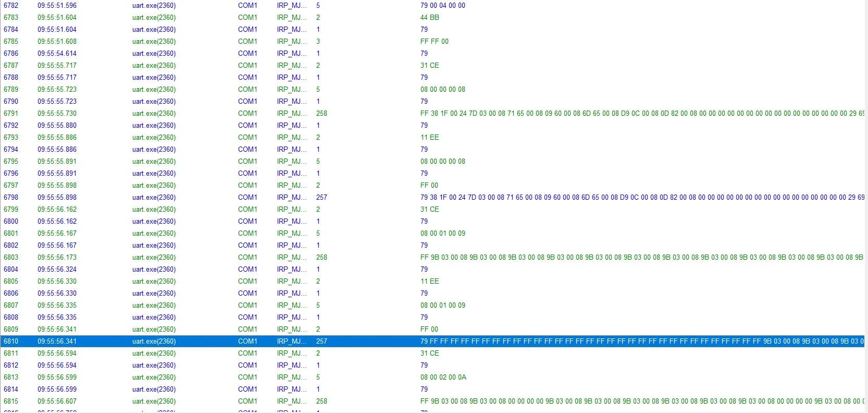868x413 pixels.
Task: Select timestamp 09:55:55.880
Action: [x=57, y=126]
